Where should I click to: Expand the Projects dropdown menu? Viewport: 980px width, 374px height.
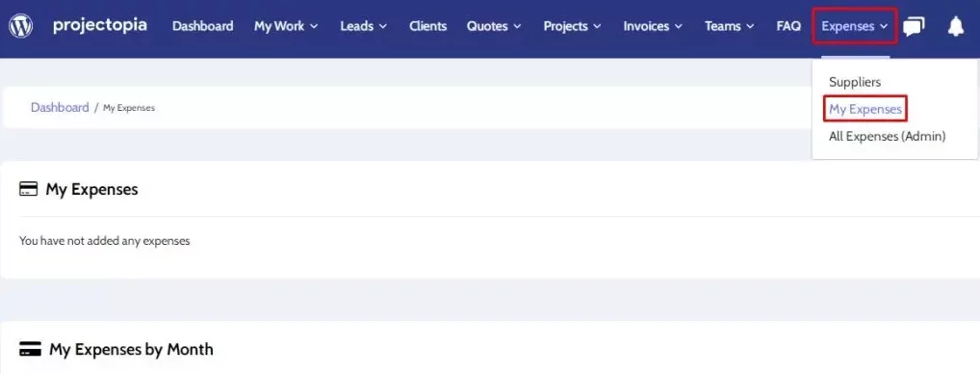pyautogui.click(x=572, y=26)
